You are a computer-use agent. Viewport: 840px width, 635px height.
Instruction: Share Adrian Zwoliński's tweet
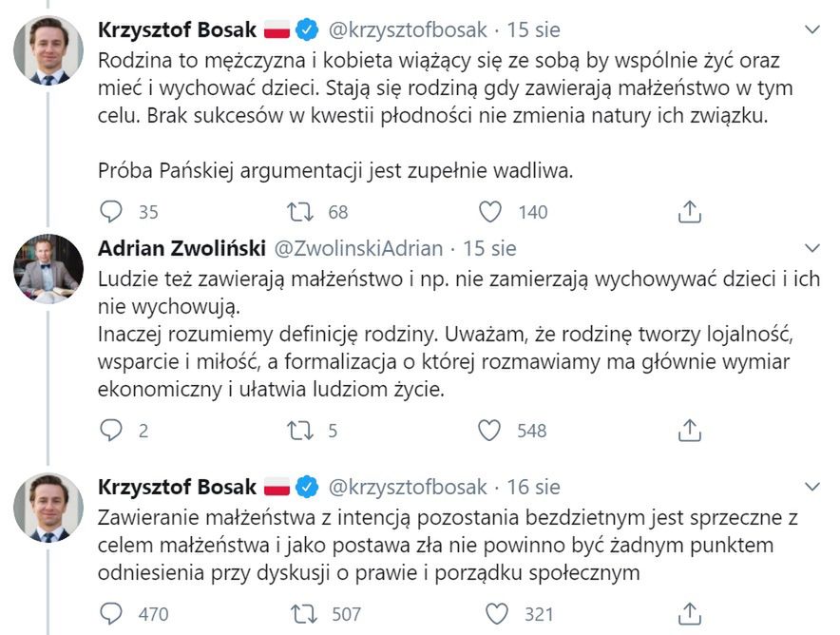pyautogui.click(x=690, y=431)
